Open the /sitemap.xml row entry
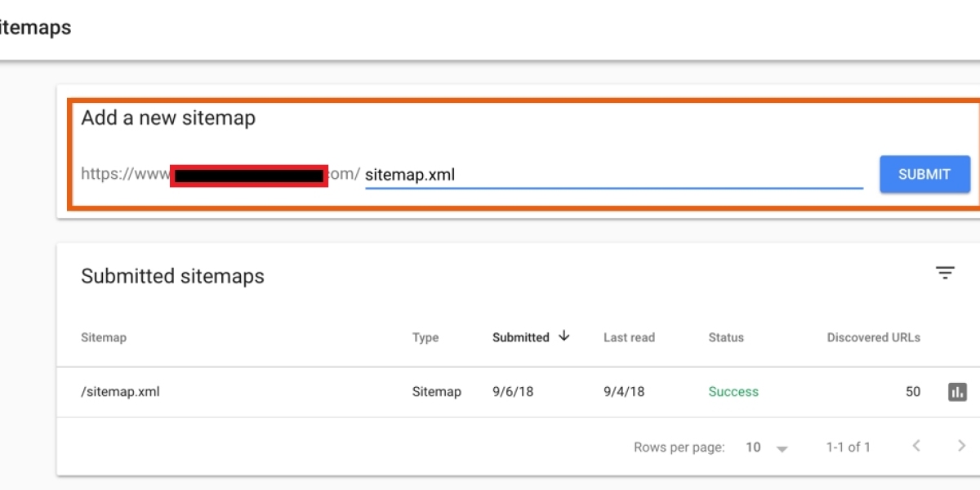This screenshot has width=980, height=490. 120,392
